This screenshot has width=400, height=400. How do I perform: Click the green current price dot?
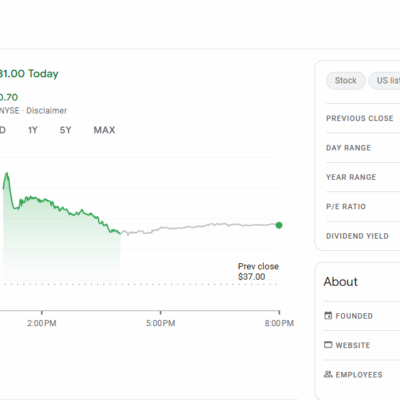coord(279,225)
